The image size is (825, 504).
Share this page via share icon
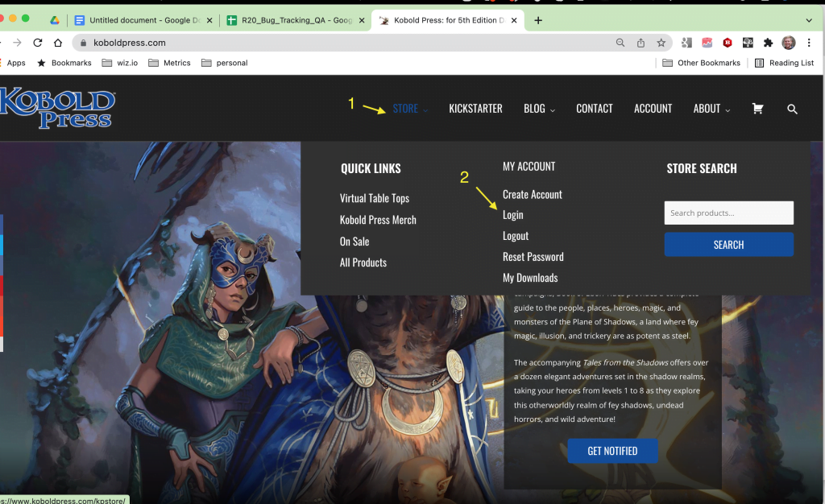(x=641, y=43)
